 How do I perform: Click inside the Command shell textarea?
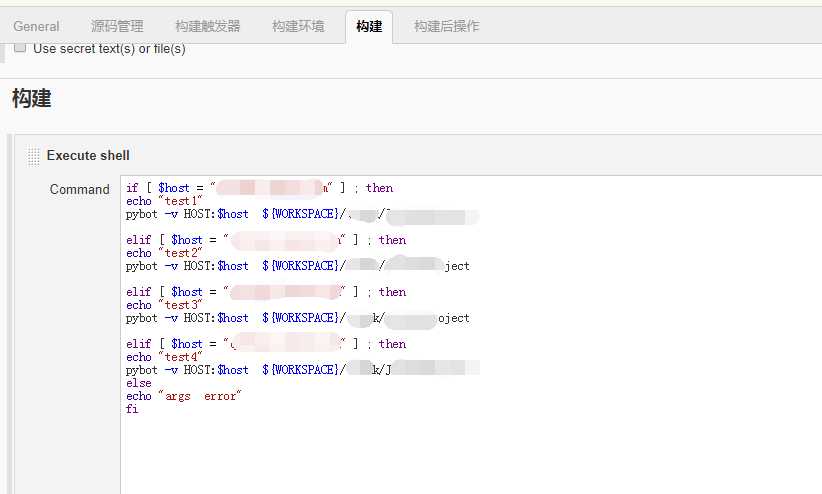point(471,335)
